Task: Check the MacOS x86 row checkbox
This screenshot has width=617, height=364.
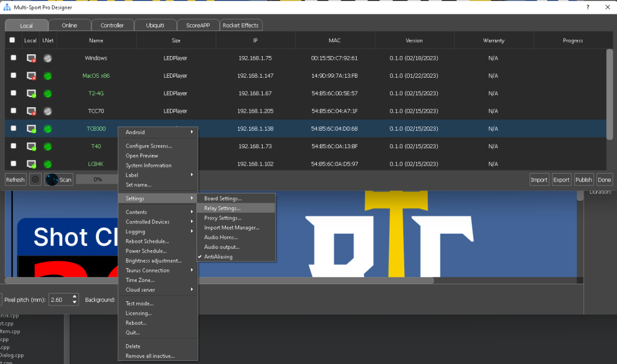Action: click(13, 75)
